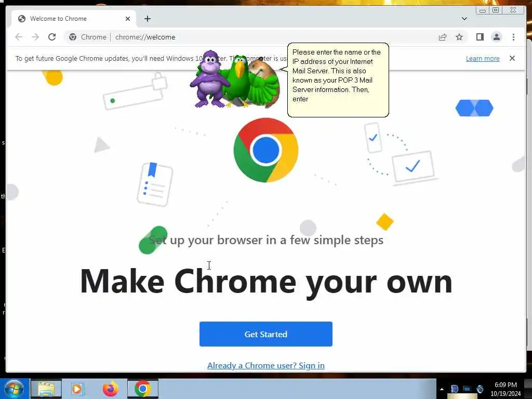Open a new tab with the plus button

click(x=147, y=19)
